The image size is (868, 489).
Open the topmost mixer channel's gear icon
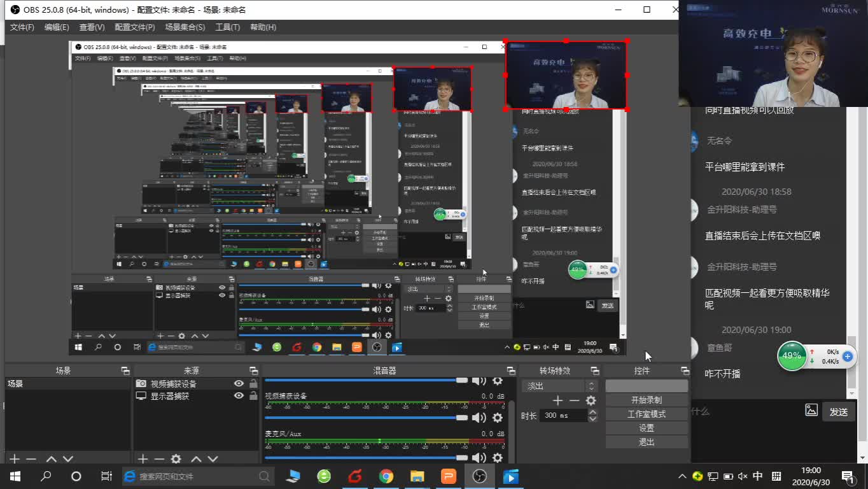tap(498, 381)
